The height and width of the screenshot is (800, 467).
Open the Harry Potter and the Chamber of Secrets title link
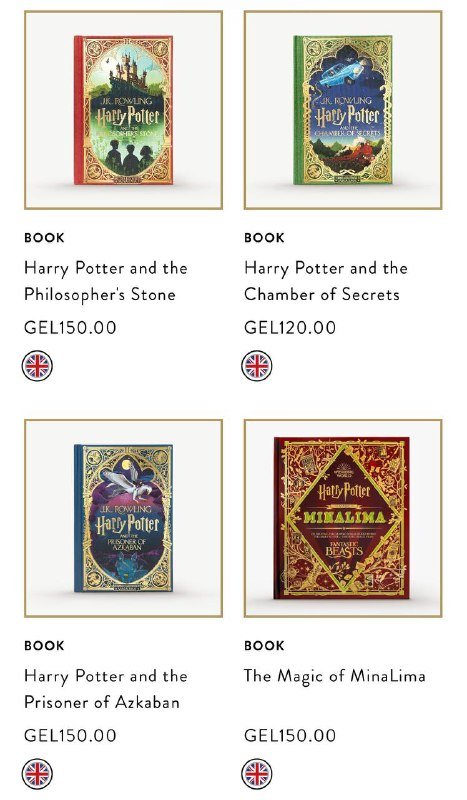point(326,281)
